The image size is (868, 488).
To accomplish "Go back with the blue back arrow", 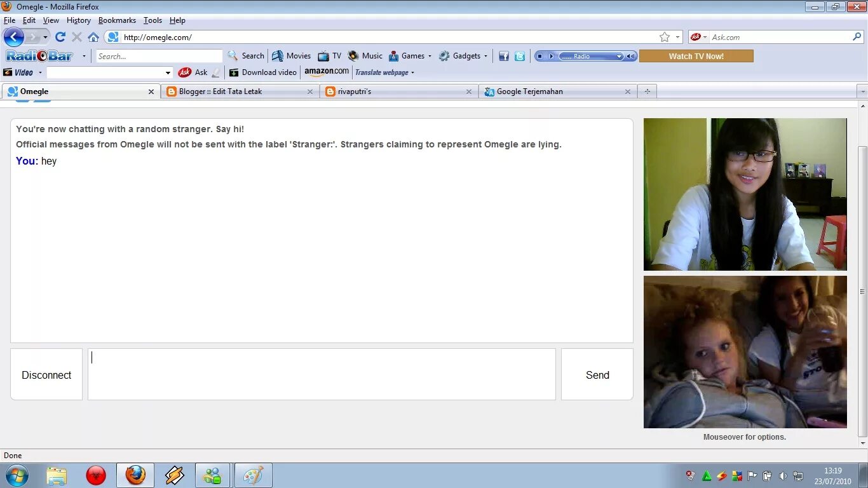I will pyautogui.click(x=13, y=37).
